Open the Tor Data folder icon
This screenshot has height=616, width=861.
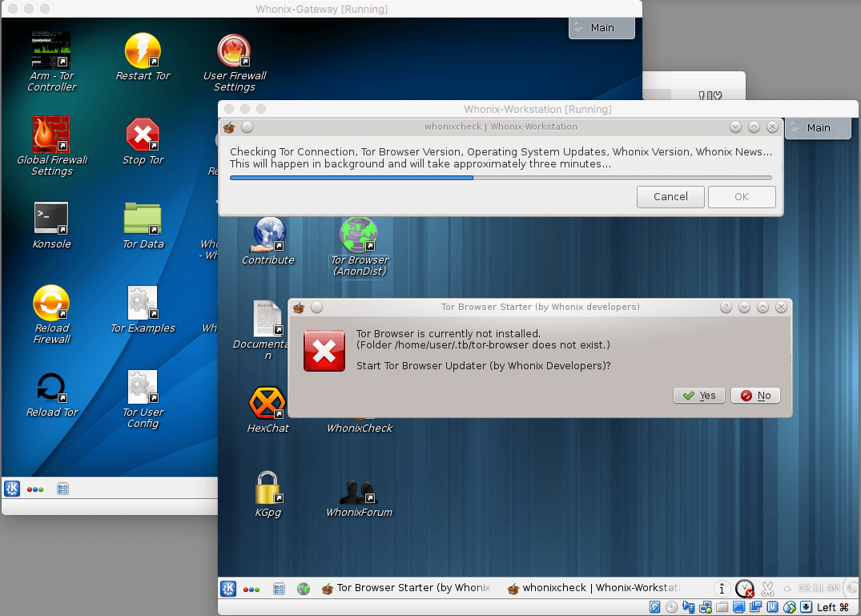pyautogui.click(x=143, y=226)
